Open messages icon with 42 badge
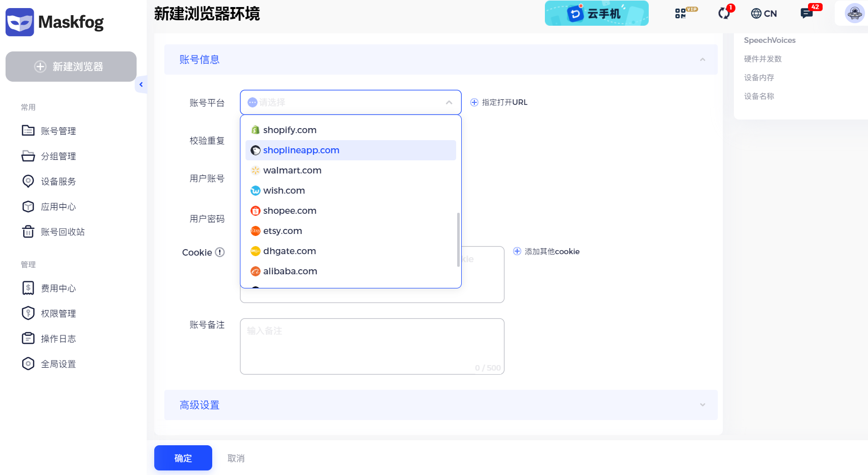 click(808, 13)
